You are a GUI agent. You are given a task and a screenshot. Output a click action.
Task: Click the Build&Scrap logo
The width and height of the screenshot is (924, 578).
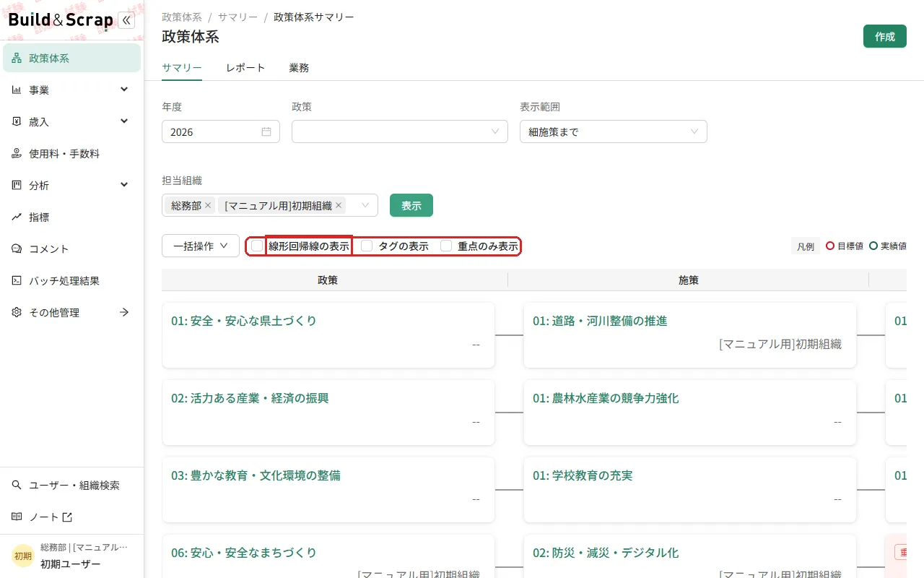(61, 20)
